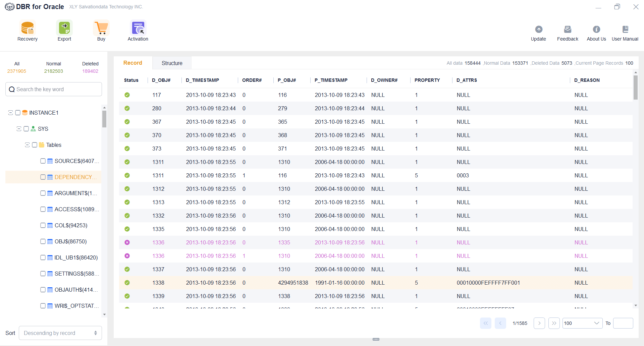Screen dimensions: 644x346
Task: Tick the SOURCE$ table checkbox
Action: [x=43, y=161]
